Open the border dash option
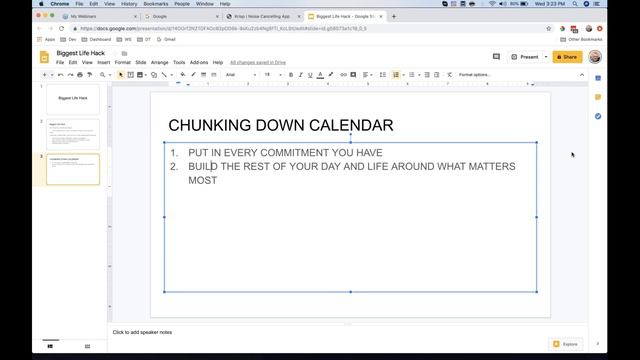The height and width of the screenshot is (360, 640). point(213,75)
